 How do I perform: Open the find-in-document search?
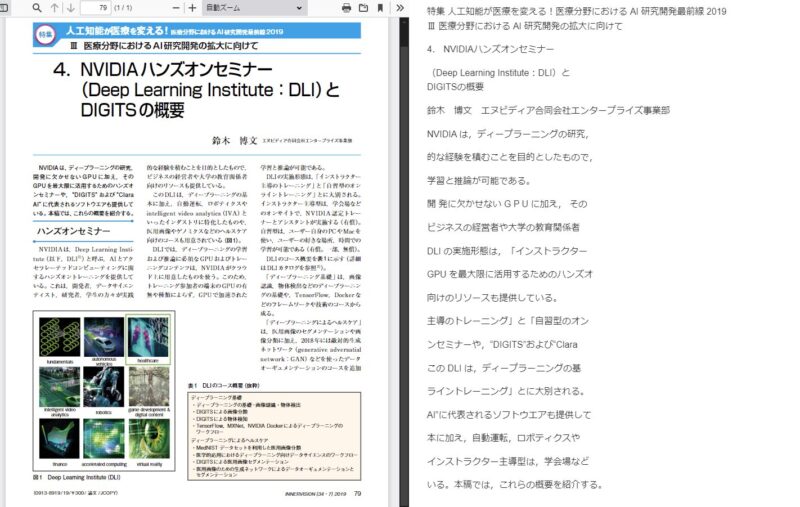pos(37,8)
